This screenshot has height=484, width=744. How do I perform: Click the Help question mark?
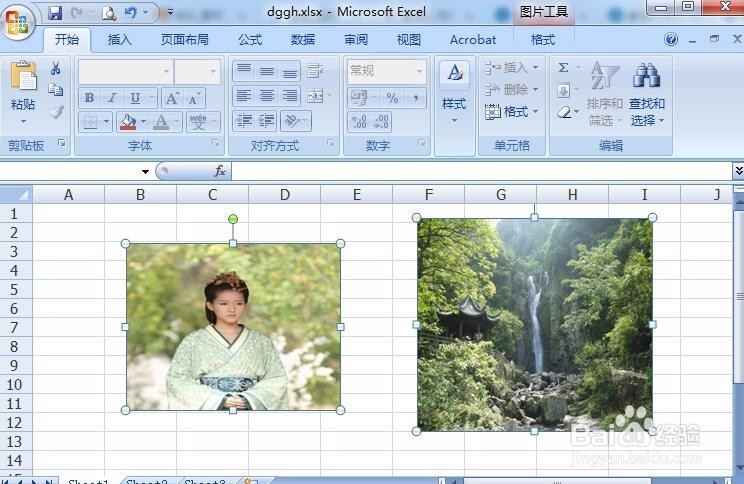click(x=671, y=39)
